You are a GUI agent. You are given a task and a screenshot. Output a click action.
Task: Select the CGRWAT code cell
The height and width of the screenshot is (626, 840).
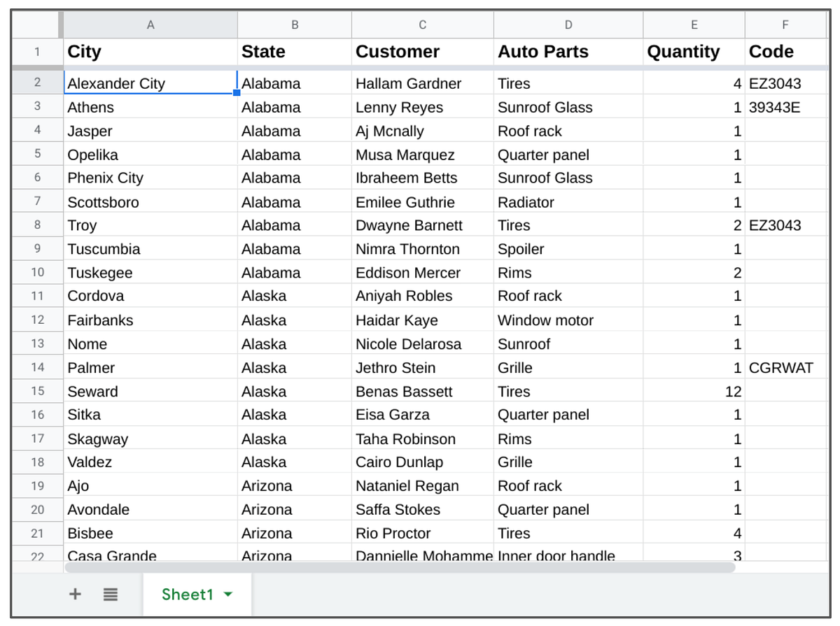click(x=785, y=367)
